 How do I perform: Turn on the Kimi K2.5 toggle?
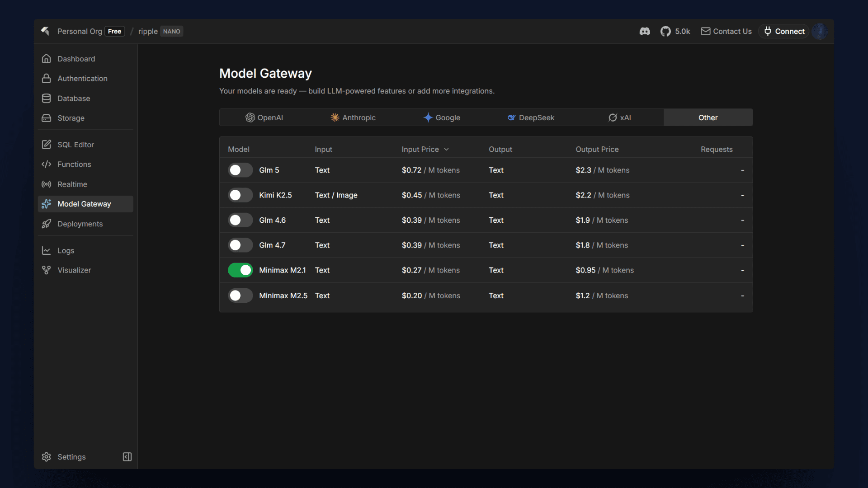click(x=240, y=195)
